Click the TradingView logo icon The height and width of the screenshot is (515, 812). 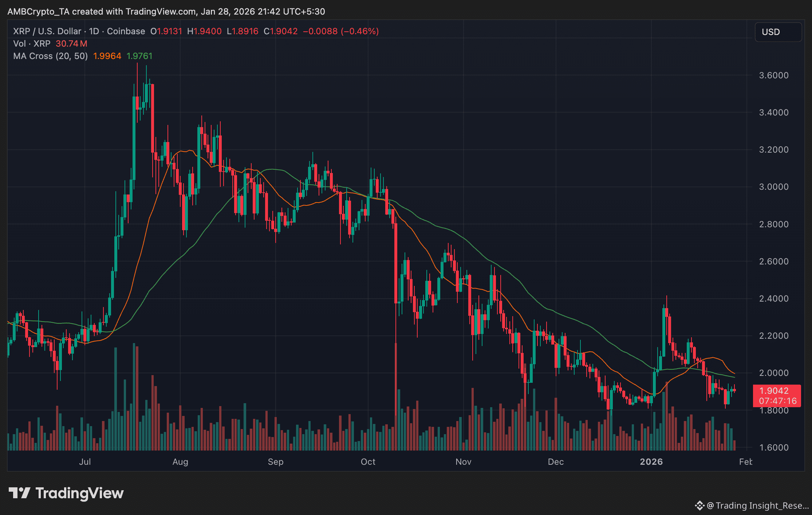19,493
